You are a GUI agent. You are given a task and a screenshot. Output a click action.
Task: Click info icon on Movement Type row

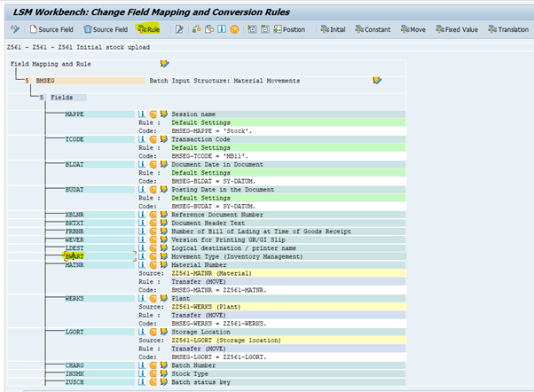coord(142,256)
